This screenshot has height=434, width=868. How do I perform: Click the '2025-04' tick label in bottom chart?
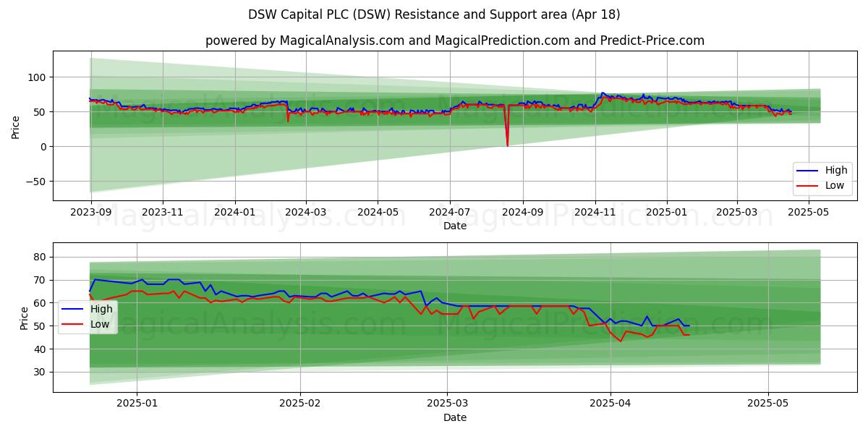(x=610, y=404)
